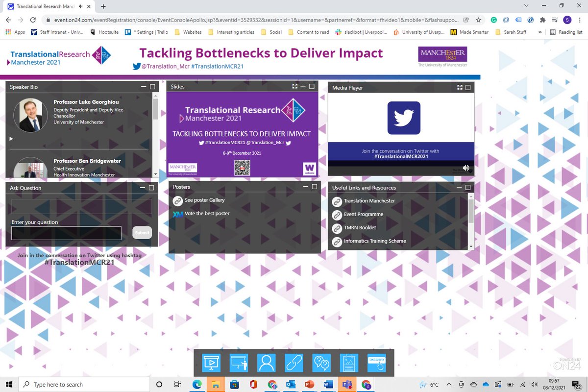
Task: Maximize the Speaker Bio panel
Action: (152, 86)
